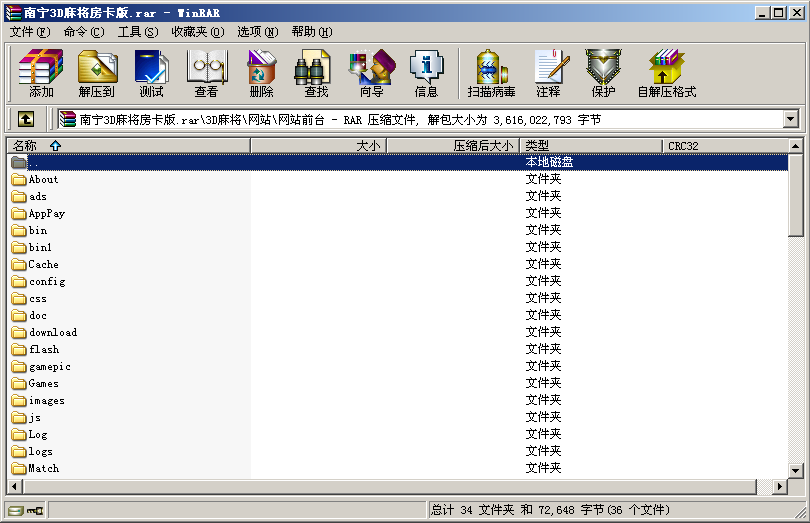810x523 pixels.
Task: Click the vertical scrollbar down arrow
Action: [x=795, y=469]
